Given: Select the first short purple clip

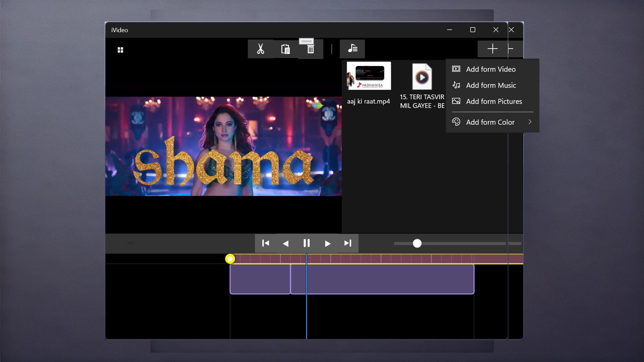Looking at the screenshot, I should pyautogui.click(x=260, y=279).
